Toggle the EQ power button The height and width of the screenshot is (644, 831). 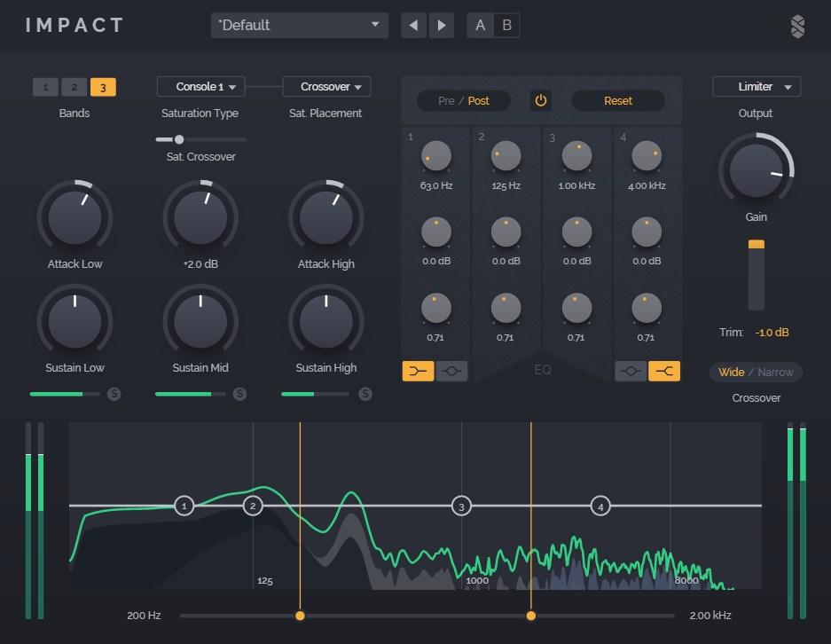(541, 100)
